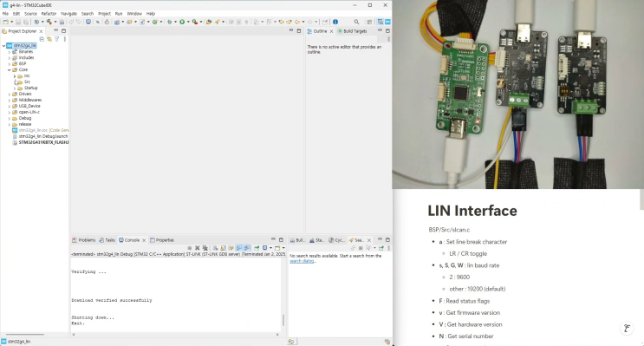
Task: Switch to the C/C++ perspective icon
Action: 381,22
